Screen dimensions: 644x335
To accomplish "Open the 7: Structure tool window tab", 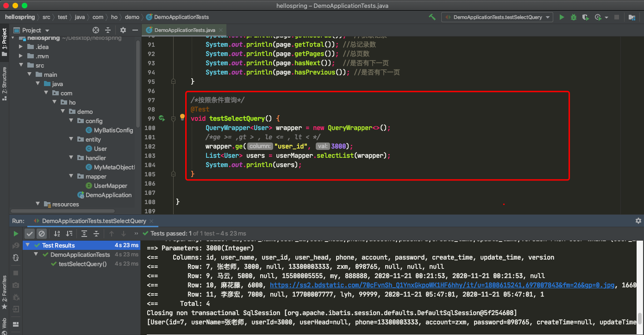I will pos(5,83).
